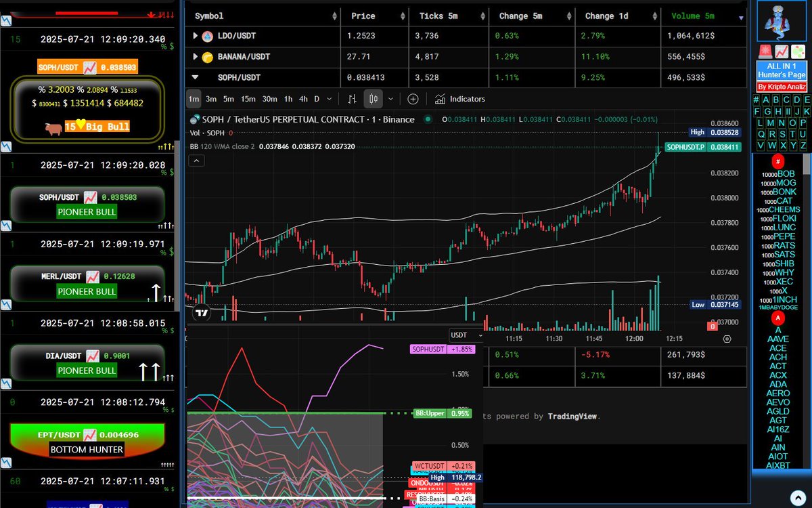This screenshot has height=508, width=812.
Task: Filter coins by letter E
Action: coord(807,100)
